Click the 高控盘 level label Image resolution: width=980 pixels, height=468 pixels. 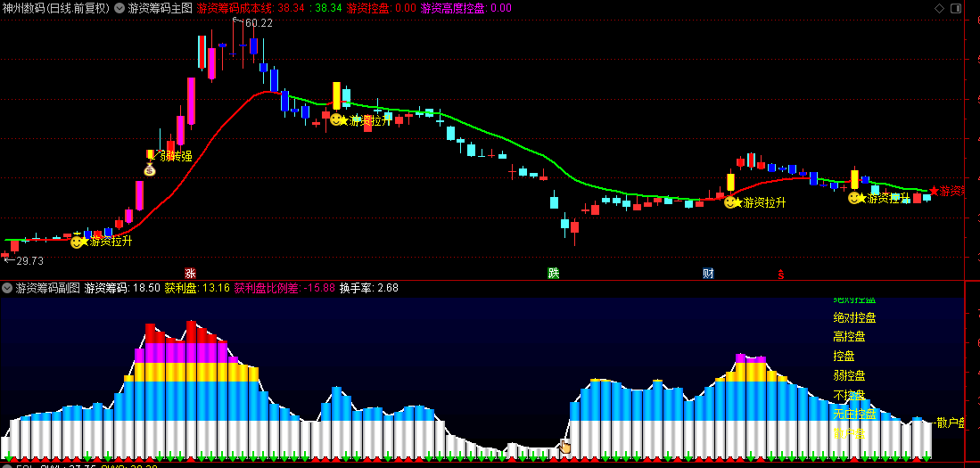[850, 337]
